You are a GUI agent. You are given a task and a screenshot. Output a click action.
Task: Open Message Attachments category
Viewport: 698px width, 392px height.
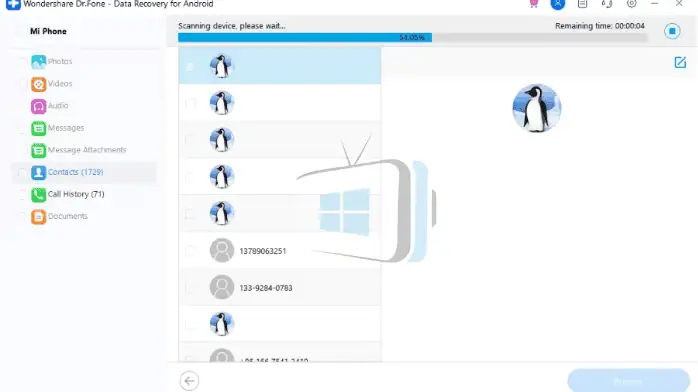87,150
